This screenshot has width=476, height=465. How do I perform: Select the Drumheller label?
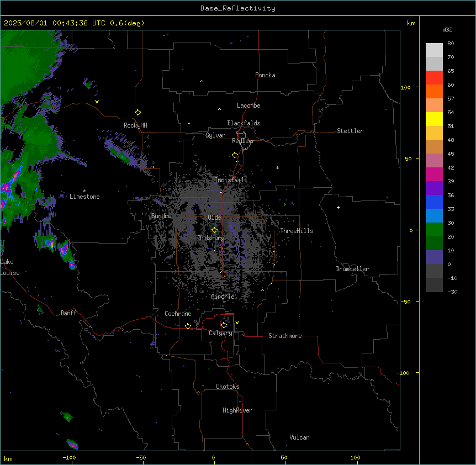352,269
